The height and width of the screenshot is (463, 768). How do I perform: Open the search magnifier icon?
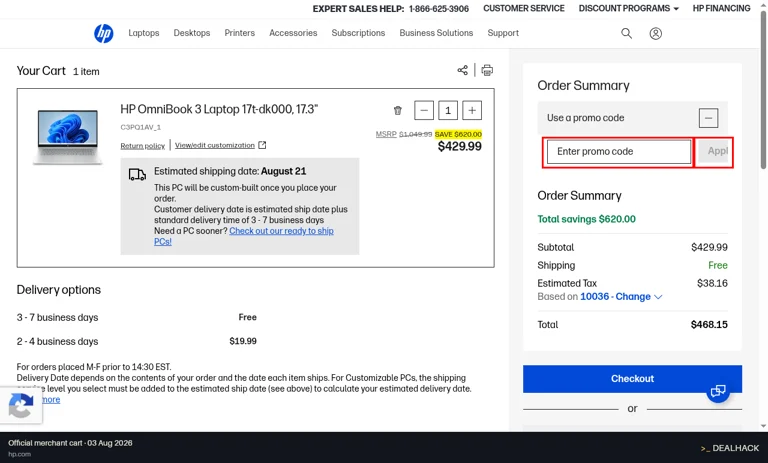coord(626,33)
